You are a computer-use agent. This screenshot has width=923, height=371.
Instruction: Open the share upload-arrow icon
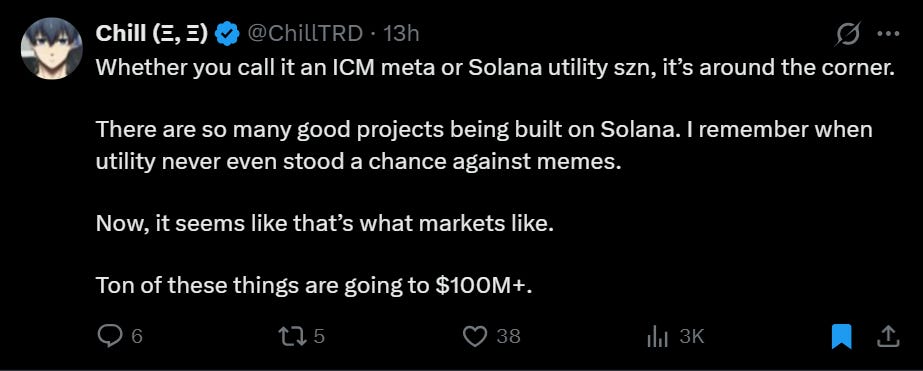point(888,336)
